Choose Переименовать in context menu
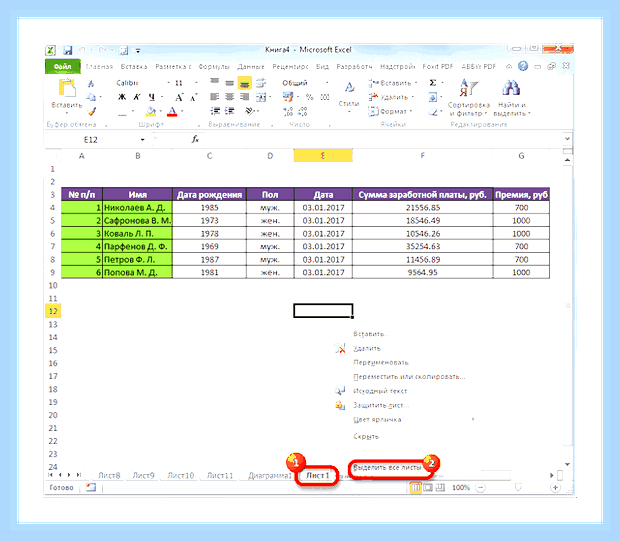 tap(381, 362)
